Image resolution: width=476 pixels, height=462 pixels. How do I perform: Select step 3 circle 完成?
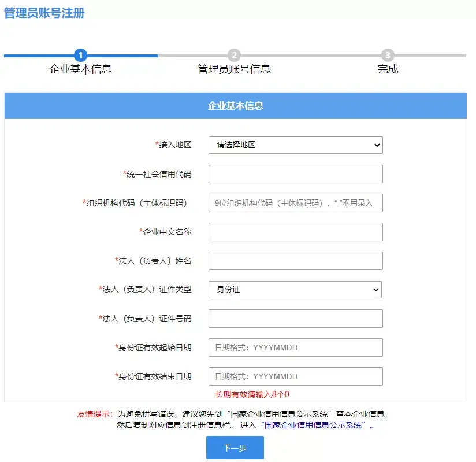click(x=388, y=56)
